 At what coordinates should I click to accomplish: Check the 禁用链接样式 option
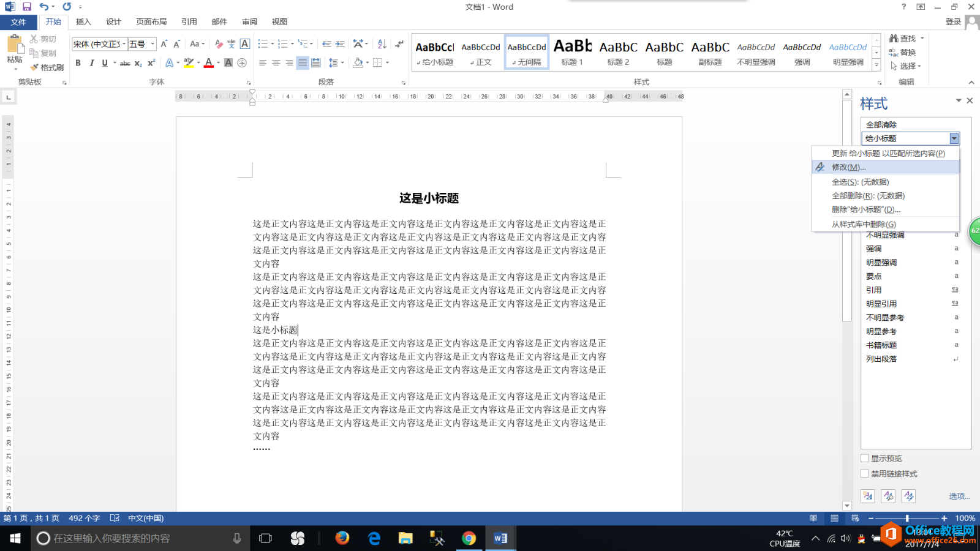click(x=865, y=473)
